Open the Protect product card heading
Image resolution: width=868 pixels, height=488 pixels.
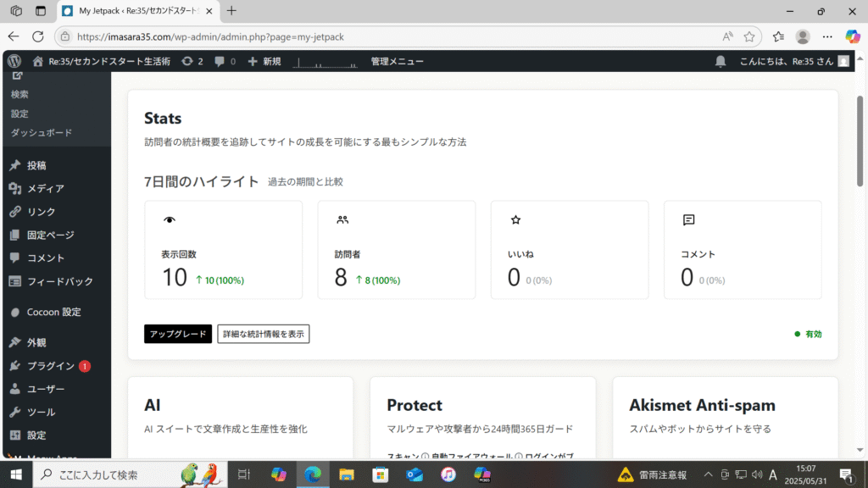(x=415, y=406)
